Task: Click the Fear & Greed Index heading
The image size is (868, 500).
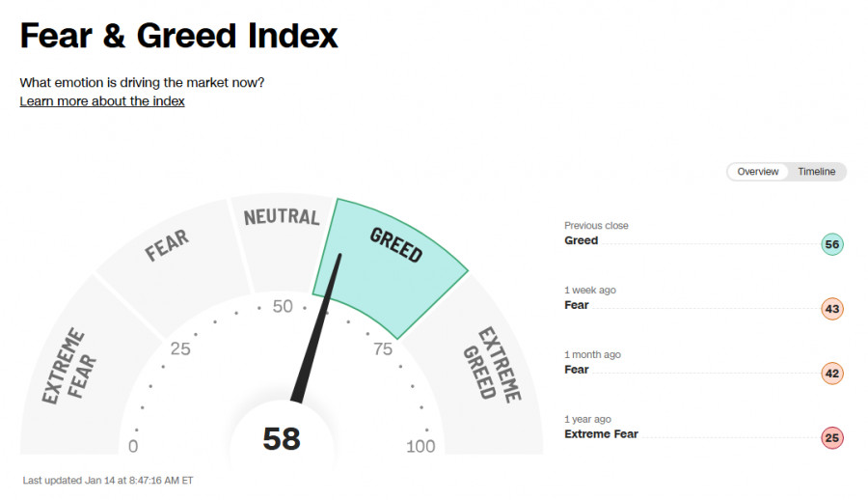Action: tap(179, 37)
